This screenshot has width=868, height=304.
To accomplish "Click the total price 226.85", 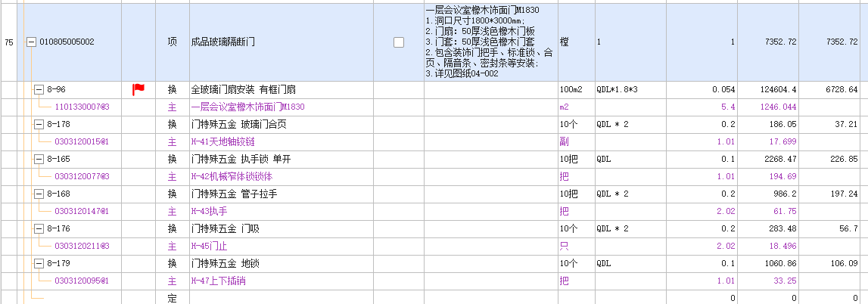I will click(x=844, y=160).
